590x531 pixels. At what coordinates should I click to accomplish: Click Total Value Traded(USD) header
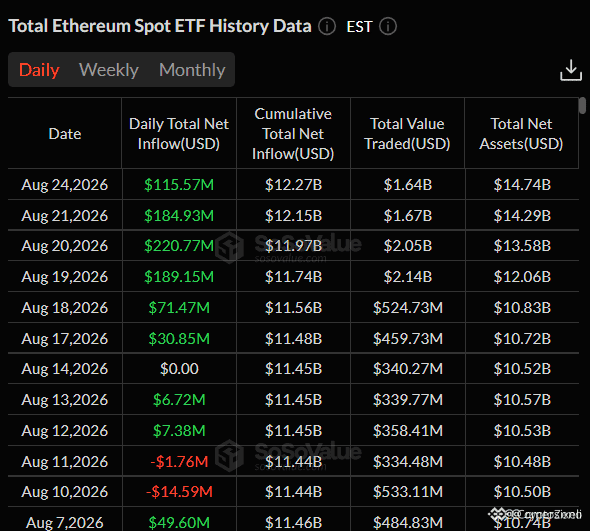tap(407, 134)
